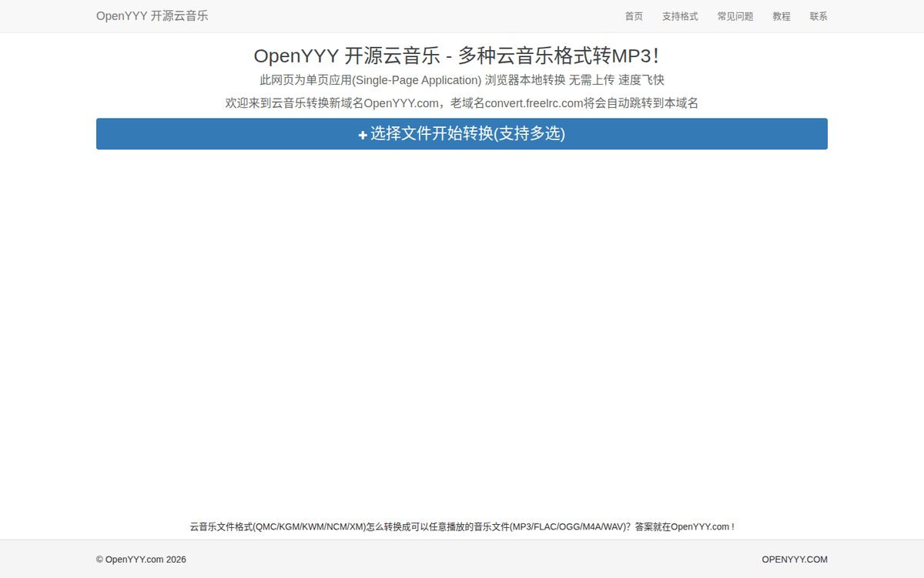Click the OpenYYY 开源云音乐 brand link

[152, 16]
